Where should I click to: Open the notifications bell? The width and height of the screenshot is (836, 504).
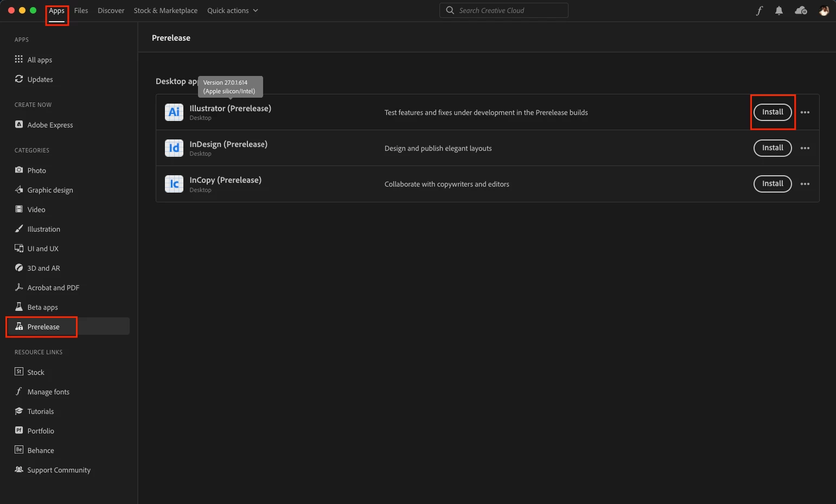coord(779,10)
